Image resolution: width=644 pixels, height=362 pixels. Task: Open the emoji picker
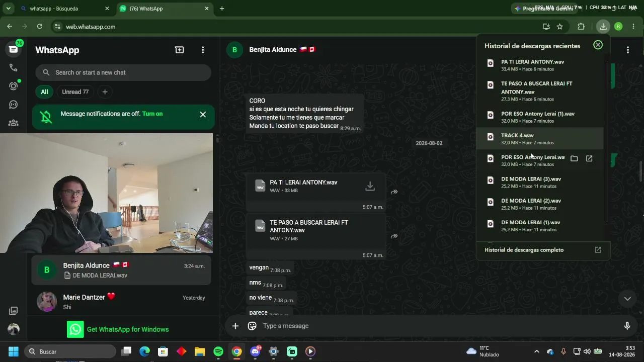[252, 326]
